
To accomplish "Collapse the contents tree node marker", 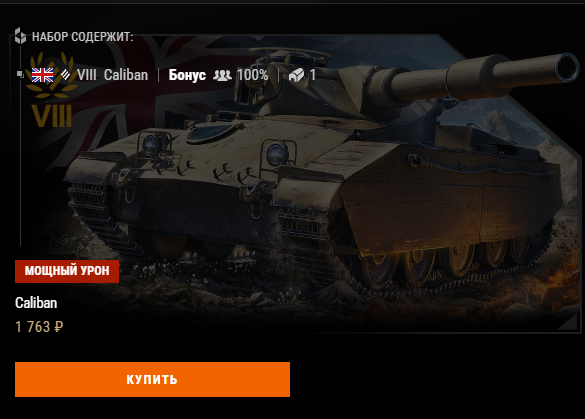I will 20,74.
